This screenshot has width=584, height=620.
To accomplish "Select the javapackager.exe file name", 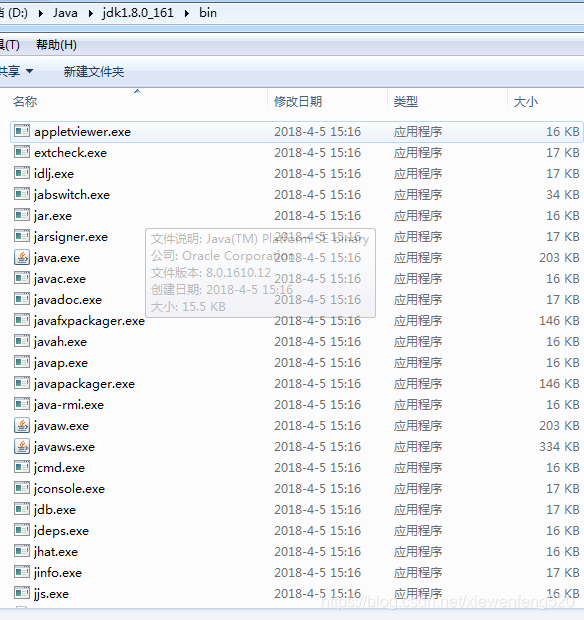I will 85,384.
